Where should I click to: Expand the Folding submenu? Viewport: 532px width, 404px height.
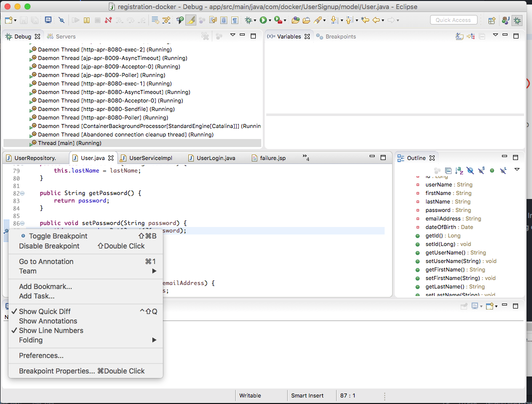tap(31, 340)
